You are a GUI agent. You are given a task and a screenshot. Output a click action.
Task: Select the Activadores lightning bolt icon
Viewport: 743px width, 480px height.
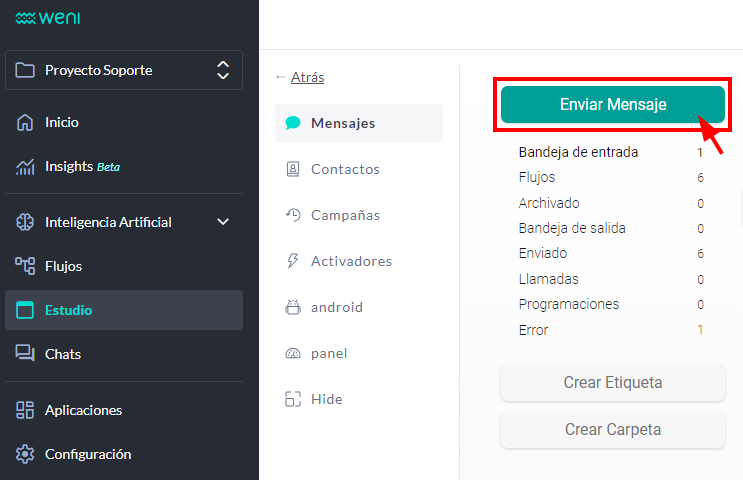click(293, 261)
